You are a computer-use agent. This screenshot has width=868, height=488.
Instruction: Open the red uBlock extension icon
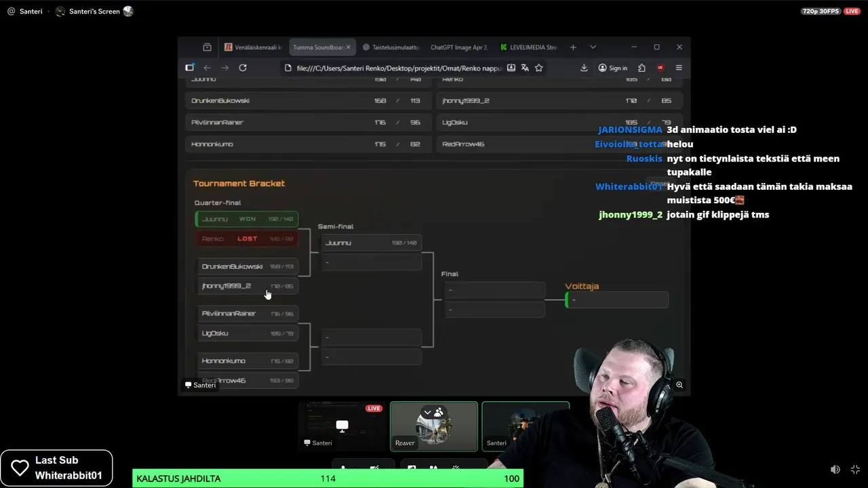tap(660, 68)
